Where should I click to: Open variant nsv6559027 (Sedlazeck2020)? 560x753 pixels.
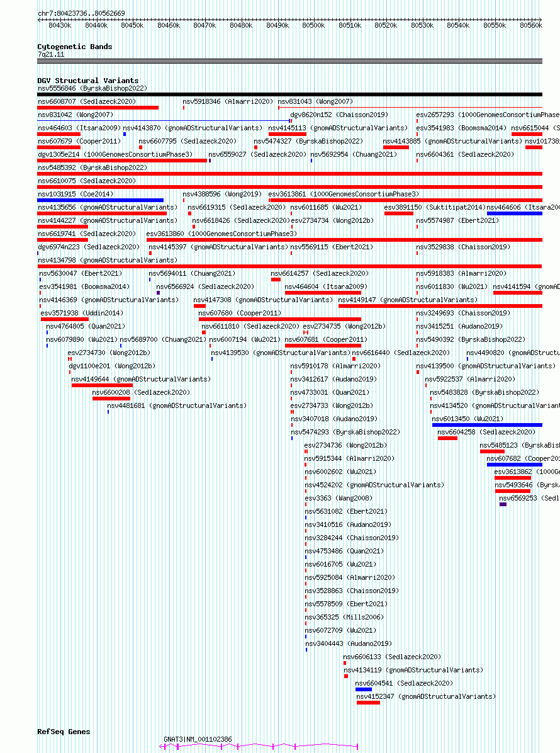257,155
